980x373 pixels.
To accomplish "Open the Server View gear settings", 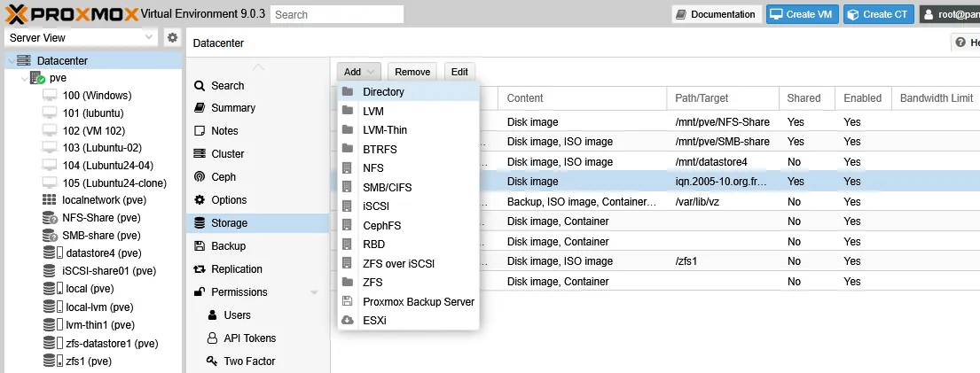I will pos(172,37).
